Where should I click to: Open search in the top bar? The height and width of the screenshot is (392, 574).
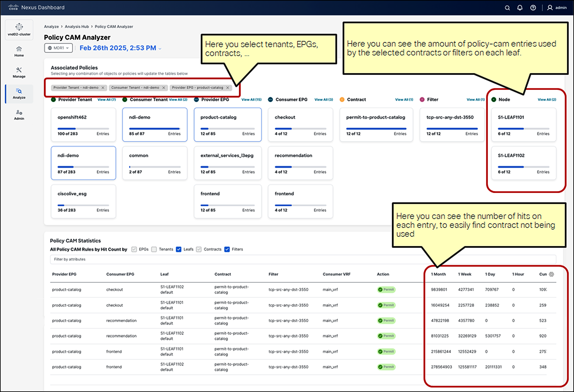coord(507,8)
